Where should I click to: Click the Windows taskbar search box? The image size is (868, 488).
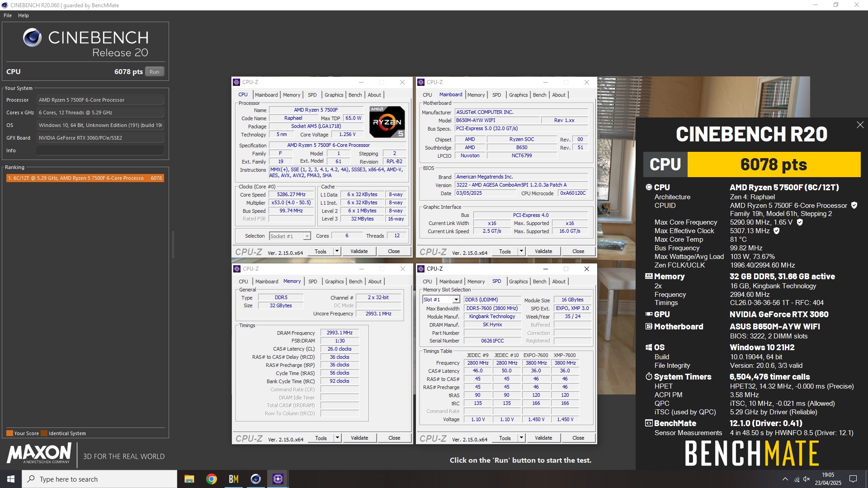tap(99, 479)
